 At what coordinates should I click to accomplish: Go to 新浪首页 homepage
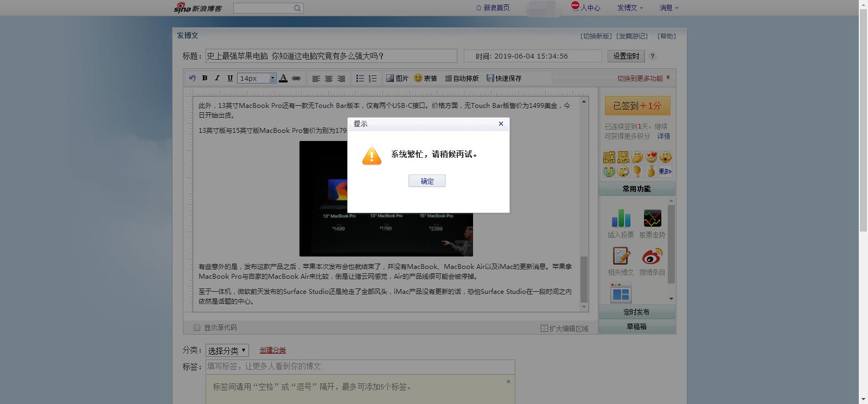493,8
